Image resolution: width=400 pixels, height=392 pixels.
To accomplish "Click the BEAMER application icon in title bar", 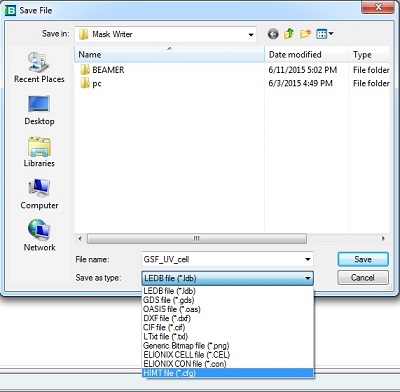I will (10, 10).
